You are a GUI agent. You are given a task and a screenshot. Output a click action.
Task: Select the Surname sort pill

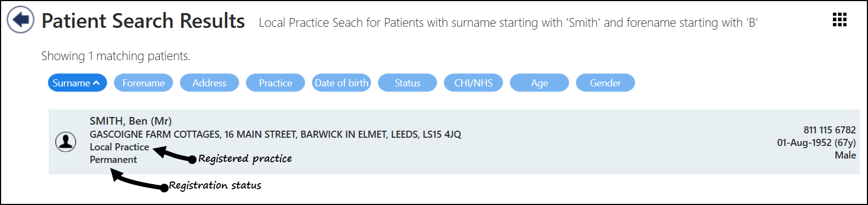tap(77, 83)
